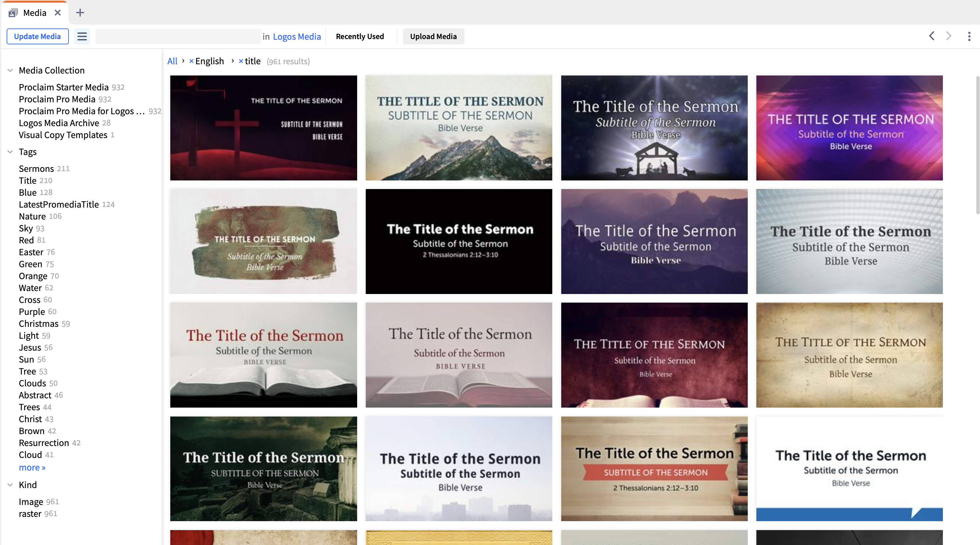This screenshot has width=980, height=545.
Task: Select the Media tab
Action: (34, 13)
